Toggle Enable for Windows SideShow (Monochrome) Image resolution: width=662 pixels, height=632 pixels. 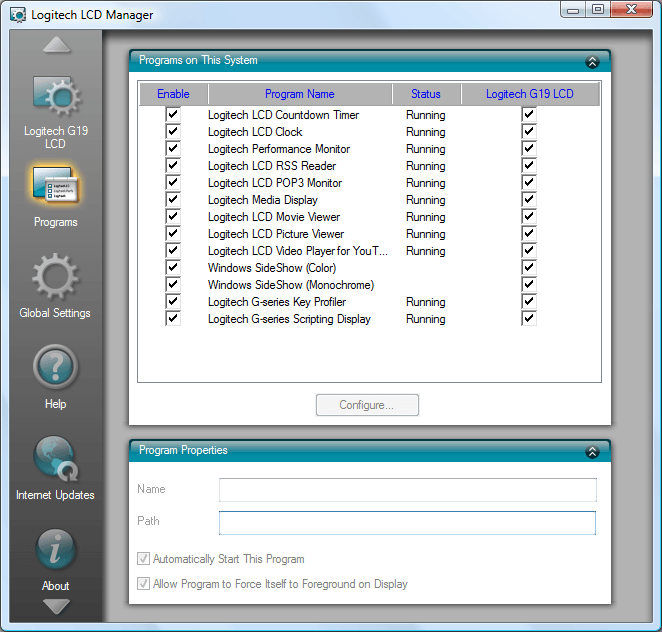click(173, 285)
